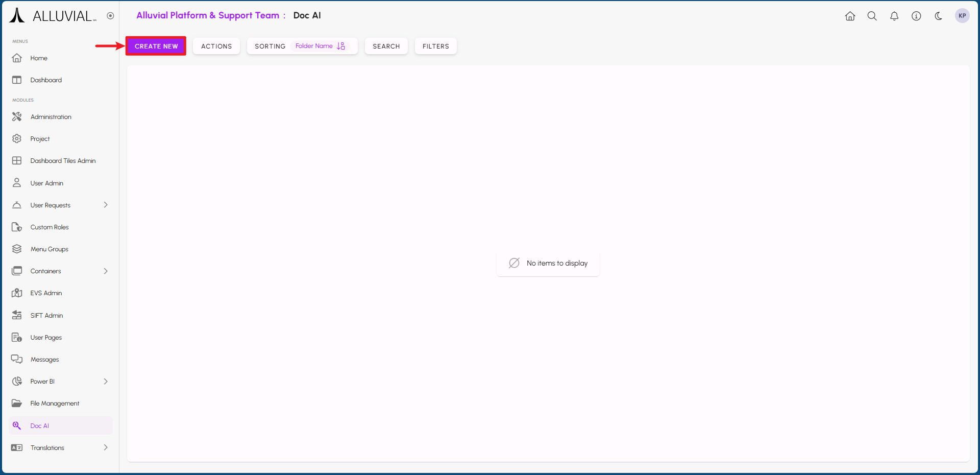Expand the User Requests submenu chevron
Screen dimensions: 980x475
[106, 205]
